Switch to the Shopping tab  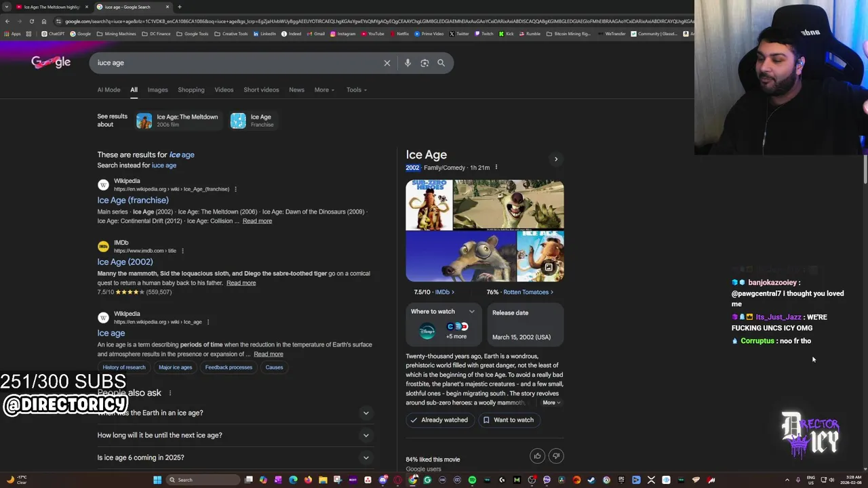point(191,89)
